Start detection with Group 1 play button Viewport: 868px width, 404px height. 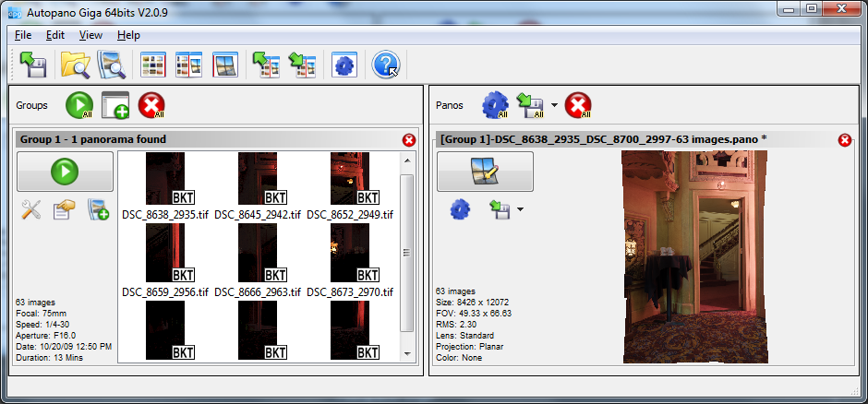(x=65, y=172)
